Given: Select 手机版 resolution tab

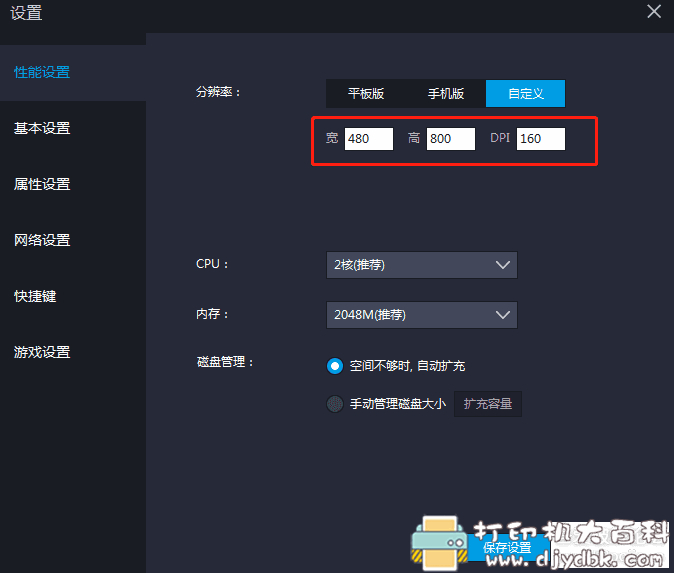Looking at the screenshot, I should [446, 93].
